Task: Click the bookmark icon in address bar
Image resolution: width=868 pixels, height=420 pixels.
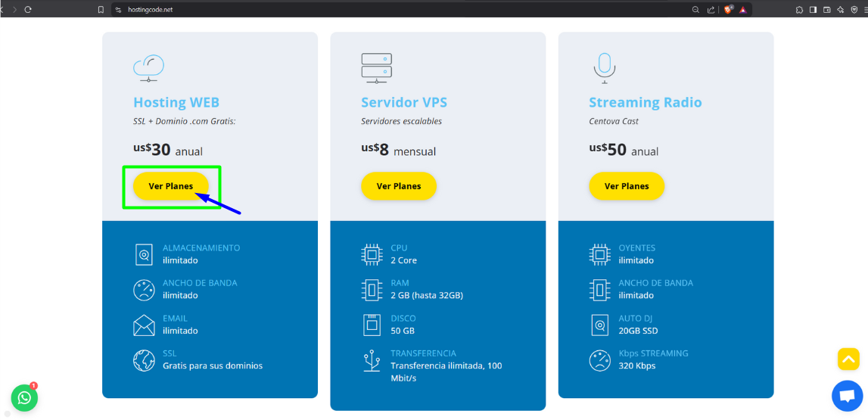Action: click(101, 10)
